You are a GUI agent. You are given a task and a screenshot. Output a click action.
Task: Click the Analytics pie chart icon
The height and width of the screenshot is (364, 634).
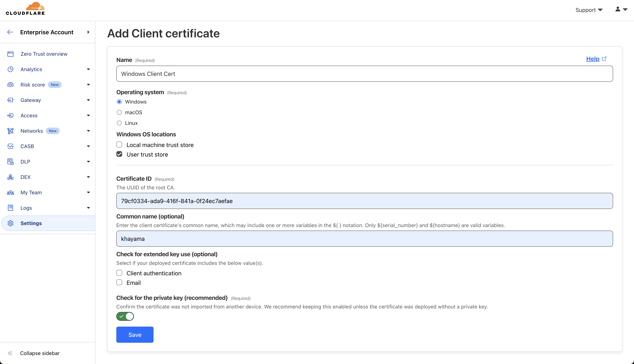(x=10, y=69)
